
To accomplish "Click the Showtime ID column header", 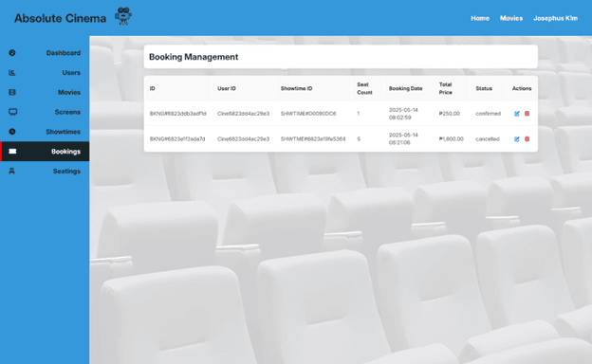I will coord(296,88).
